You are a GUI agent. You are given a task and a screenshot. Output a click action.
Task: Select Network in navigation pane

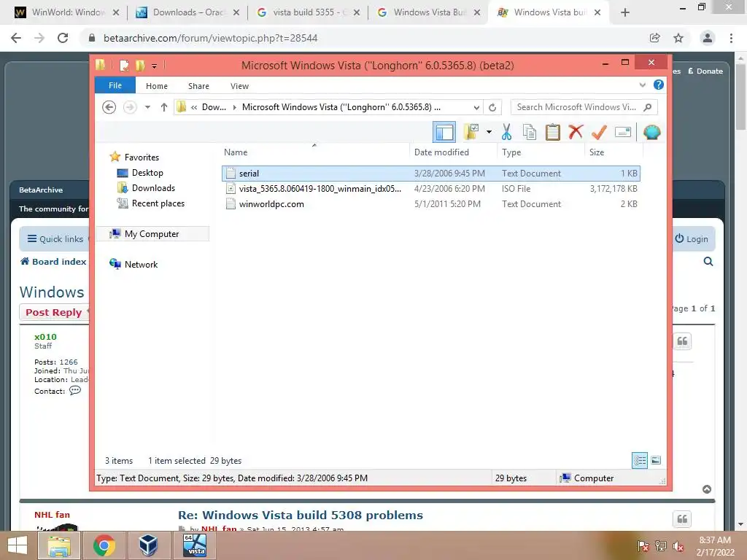click(141, 264)
